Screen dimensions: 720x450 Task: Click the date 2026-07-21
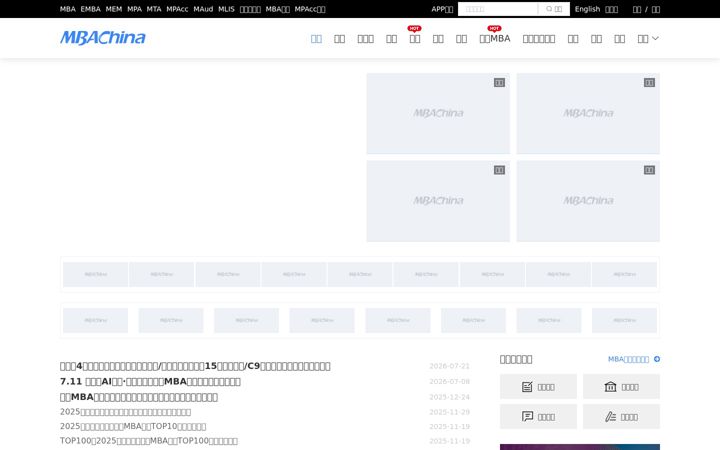[450, 366]
